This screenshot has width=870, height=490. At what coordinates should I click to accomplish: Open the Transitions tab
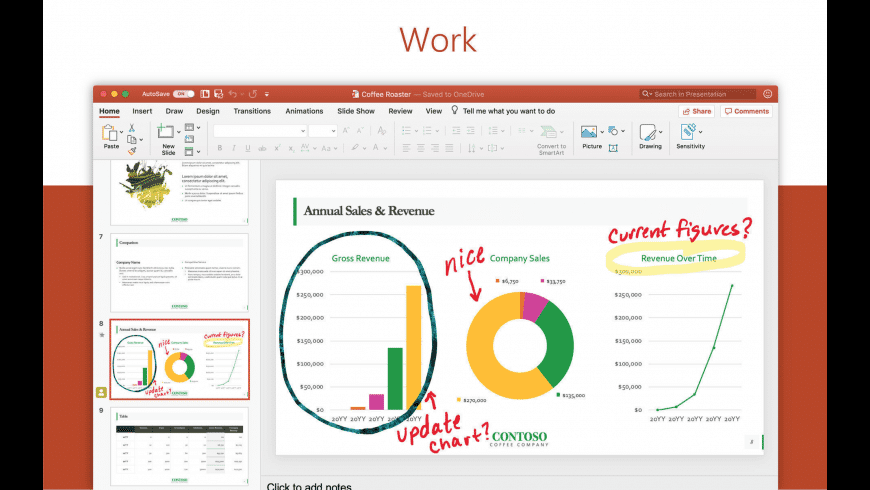click(252, 111)
